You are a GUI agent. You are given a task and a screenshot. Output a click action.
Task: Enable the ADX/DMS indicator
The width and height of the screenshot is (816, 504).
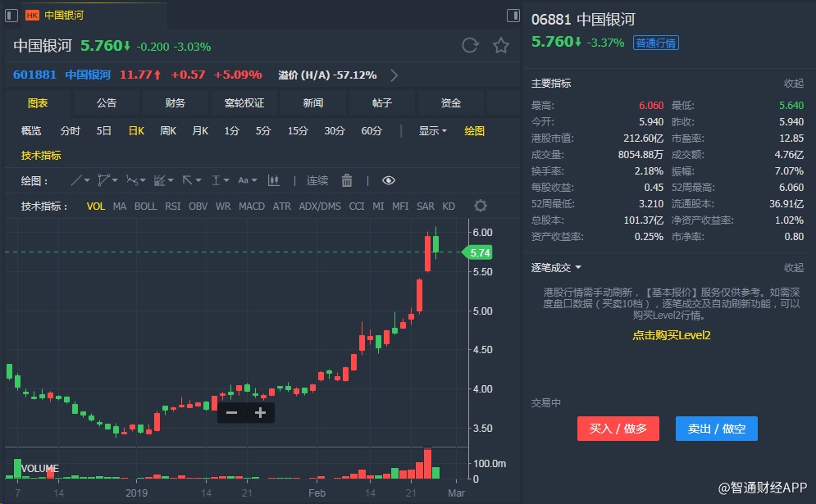pyautogui.click(x=320, y=207)
